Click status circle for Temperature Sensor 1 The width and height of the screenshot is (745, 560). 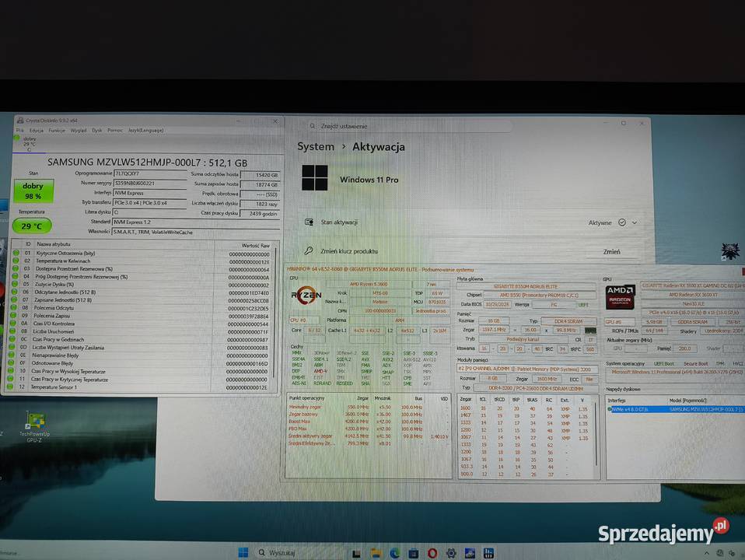(x=10, y=387)
